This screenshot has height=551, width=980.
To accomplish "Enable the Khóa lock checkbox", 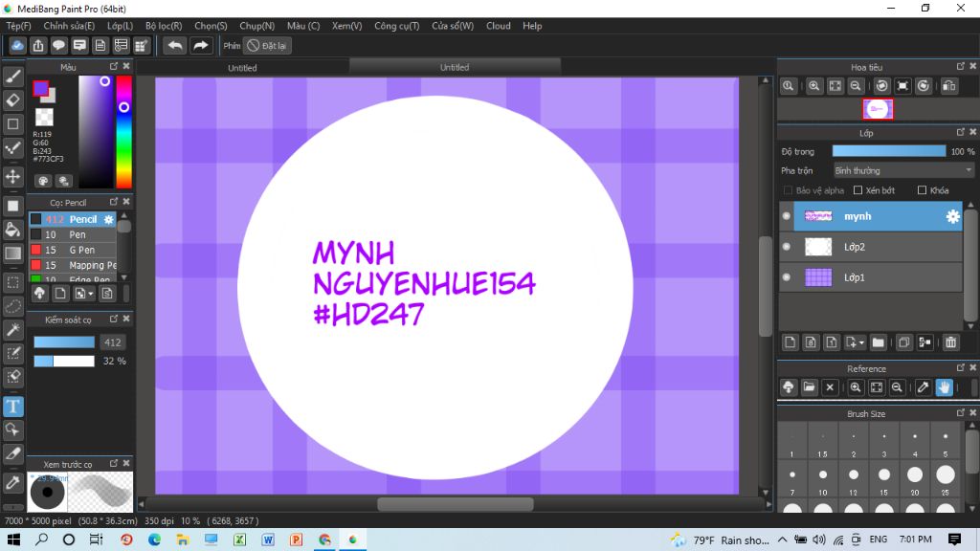I will 922,190.
